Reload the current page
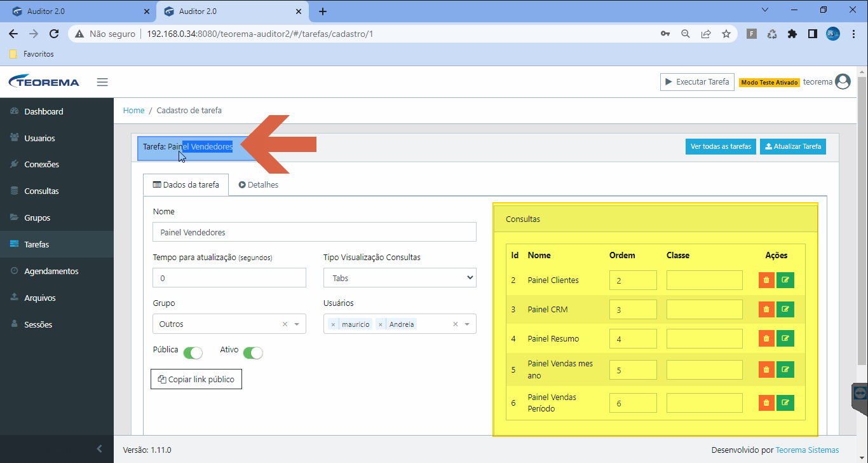This screenshot has width=868, height=463. pos(54,34)
